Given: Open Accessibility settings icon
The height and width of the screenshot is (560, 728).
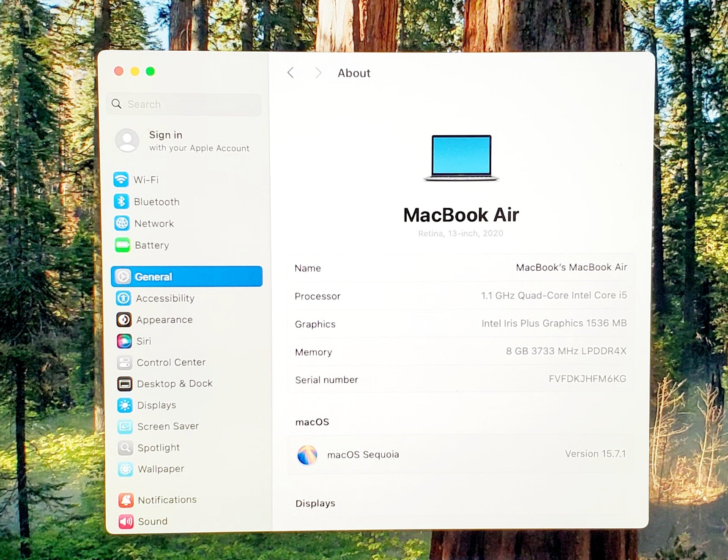Looking at the screenshot, I should 123,298.
